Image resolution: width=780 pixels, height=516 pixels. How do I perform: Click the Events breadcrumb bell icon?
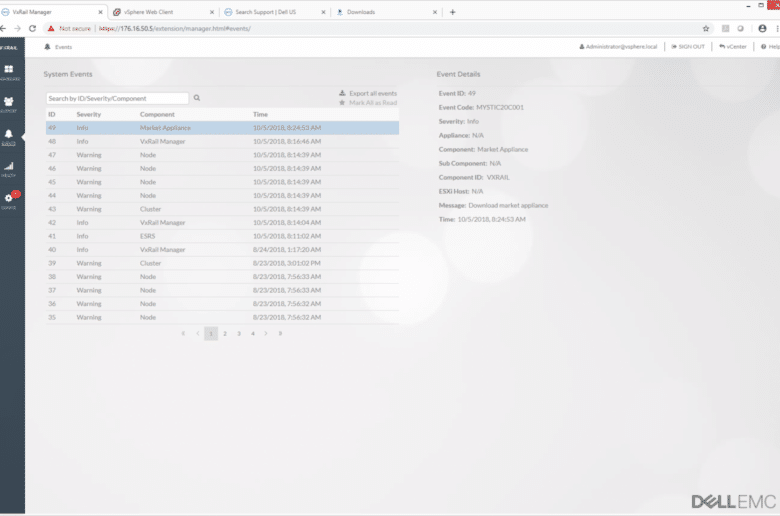click(47, 47)
